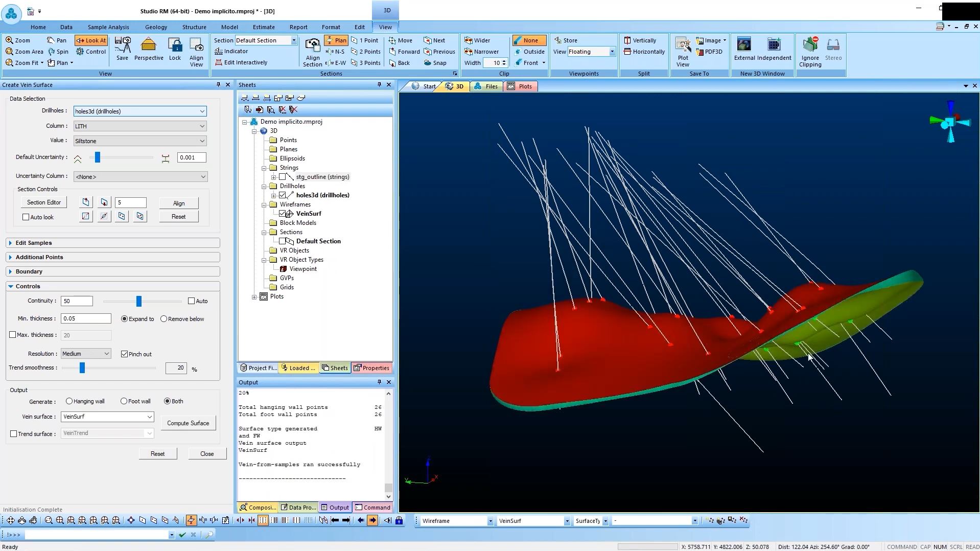Adjust the Default Uncertainty slider
Viewport: 980px width, 551px height.
coord(98,157)
